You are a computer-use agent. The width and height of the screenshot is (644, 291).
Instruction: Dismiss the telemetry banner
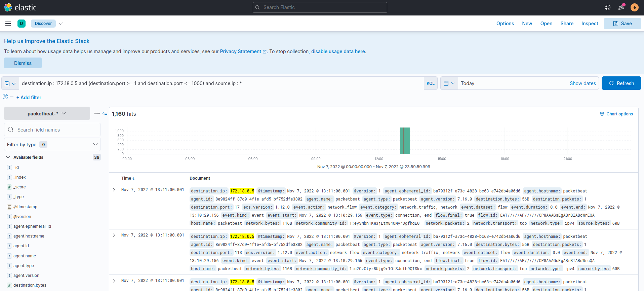(x=23, y=63)
